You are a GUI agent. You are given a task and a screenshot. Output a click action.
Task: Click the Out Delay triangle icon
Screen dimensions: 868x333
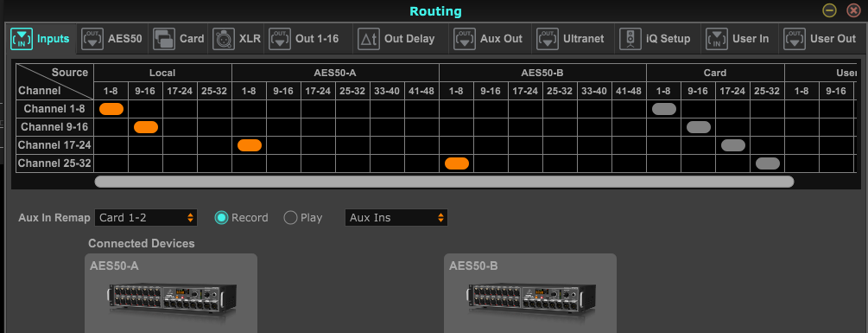(x=368, y=39)
